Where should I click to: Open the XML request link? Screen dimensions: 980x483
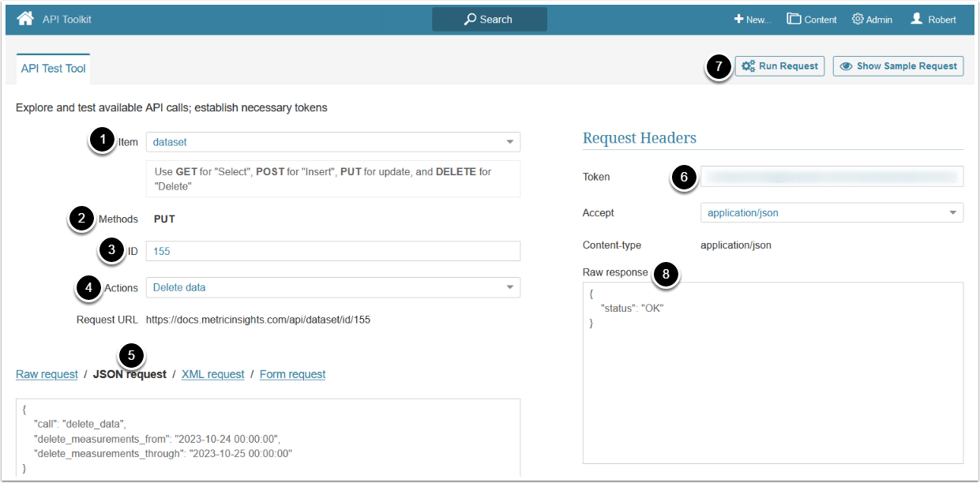click(x=212, y=374)
